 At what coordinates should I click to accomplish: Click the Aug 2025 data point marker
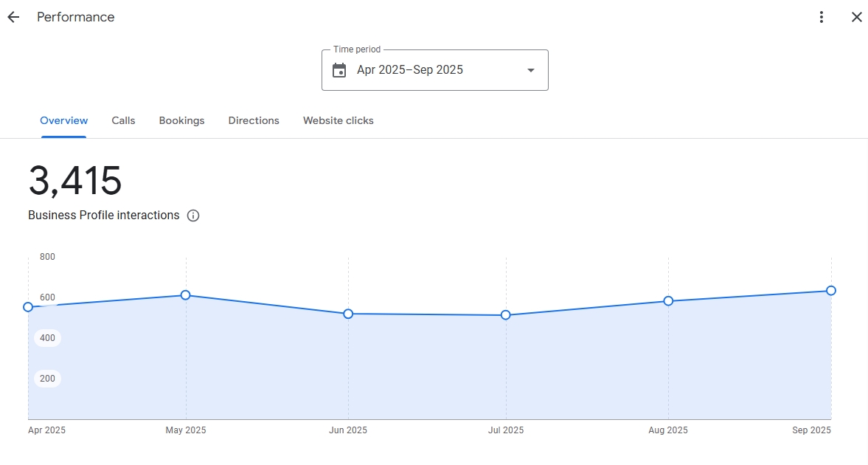[668, 301]
